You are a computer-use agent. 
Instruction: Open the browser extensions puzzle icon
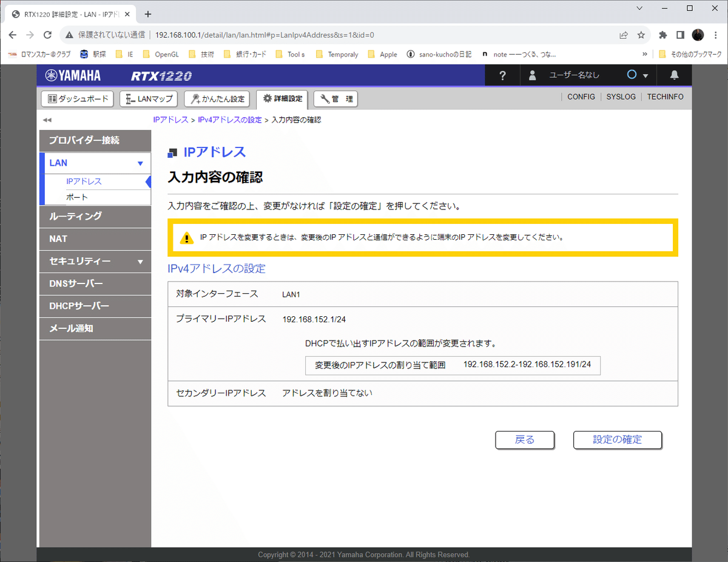click(x=663, y=35)
